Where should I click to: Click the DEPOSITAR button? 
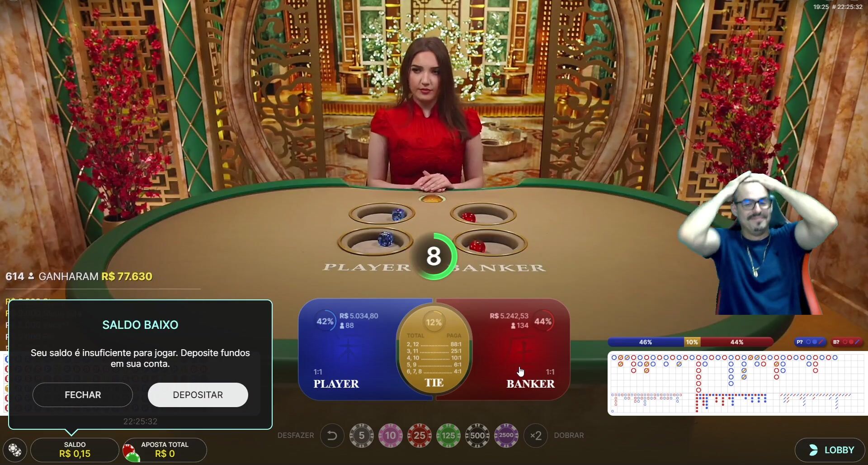[198, 395]
